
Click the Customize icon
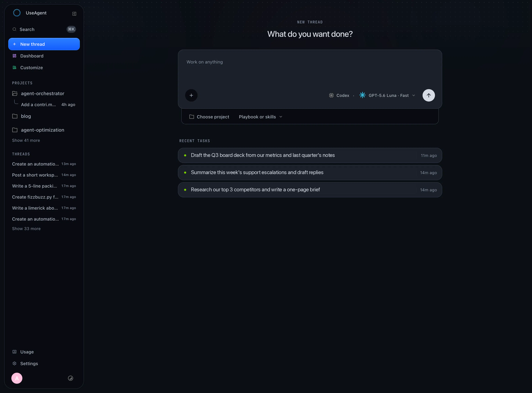pyautogui.click(x=14, y=68)
